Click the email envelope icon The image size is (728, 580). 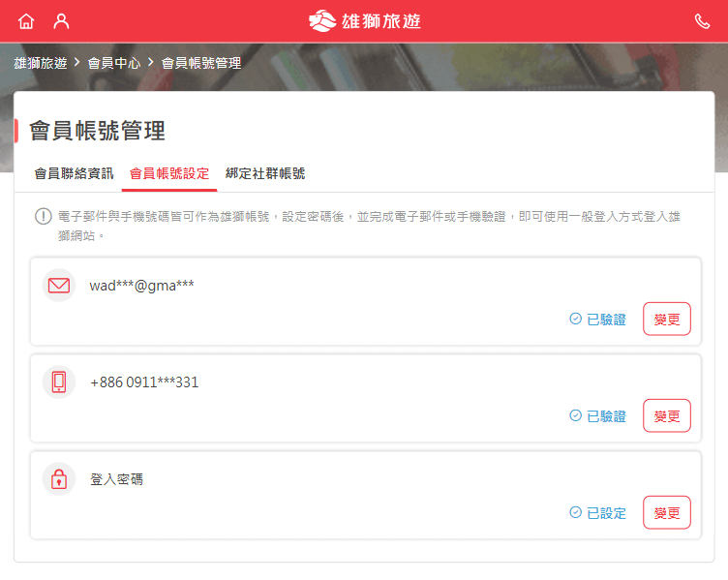click(x=59, y=286)
